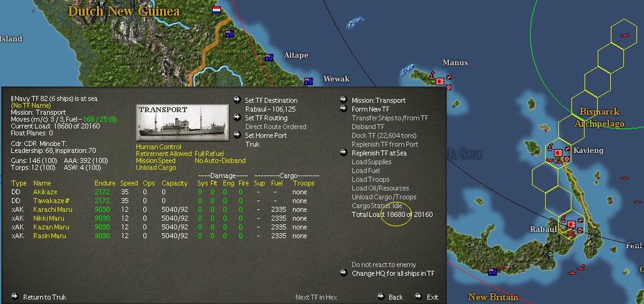Toggle Do not react to enemy

coord(384,265)
